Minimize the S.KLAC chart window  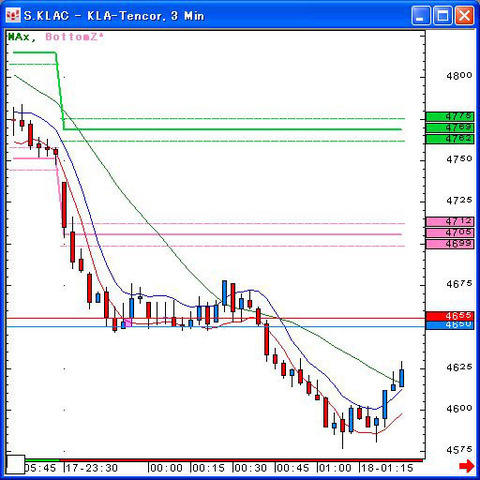tap(421, 16)
